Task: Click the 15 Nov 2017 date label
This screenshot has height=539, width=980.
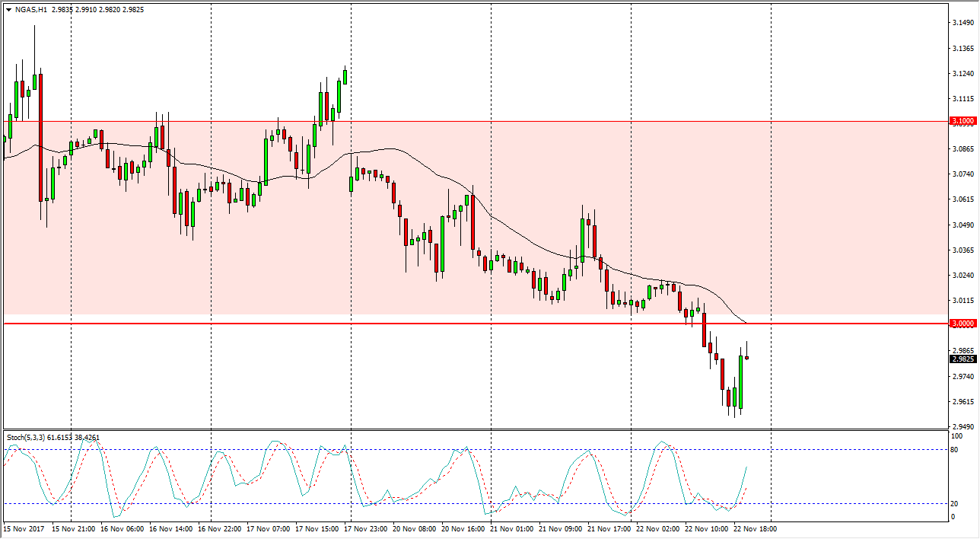Action: [x=24, y=528]
